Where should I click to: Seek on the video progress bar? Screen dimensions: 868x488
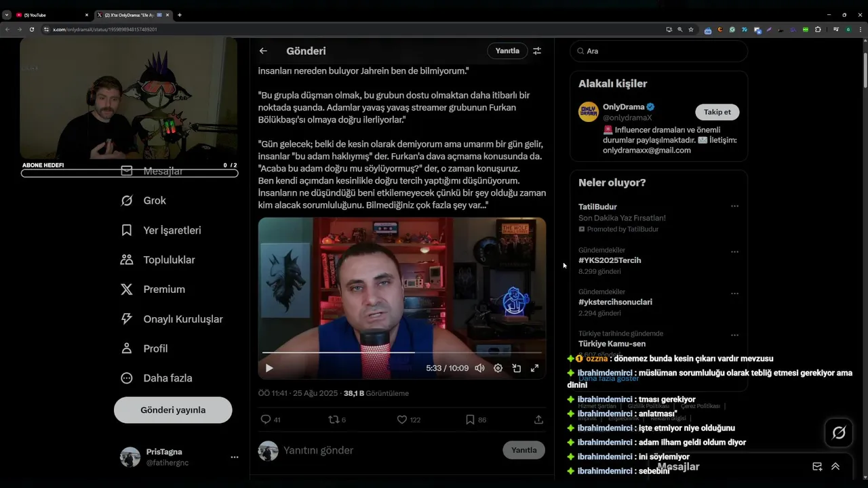pos(402,352)
